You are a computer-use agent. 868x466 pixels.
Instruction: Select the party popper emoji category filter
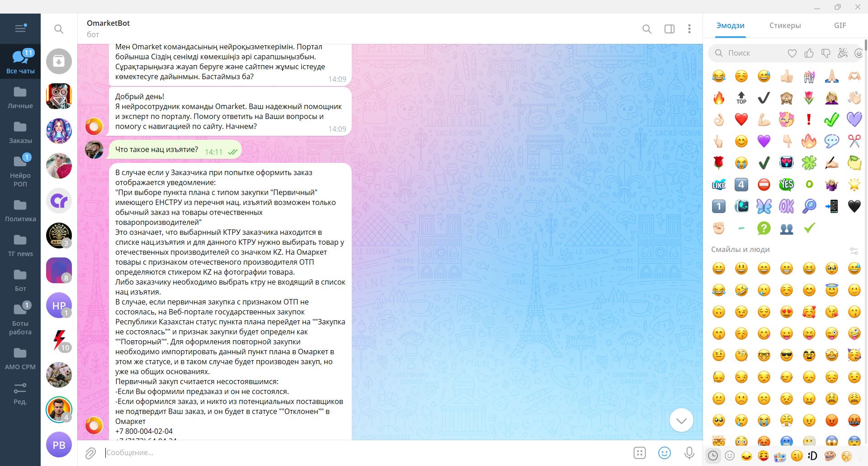point(842,53)
